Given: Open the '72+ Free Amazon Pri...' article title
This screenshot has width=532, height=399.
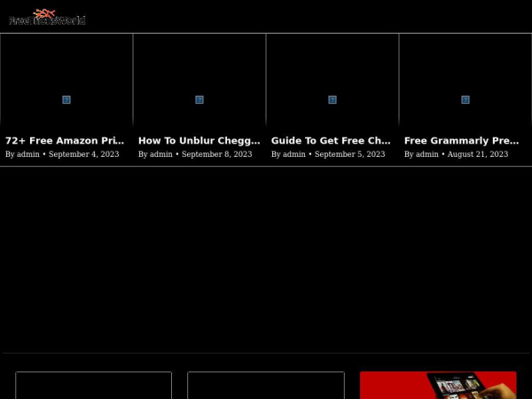Looking at the screenshot, I should point(65,140).
